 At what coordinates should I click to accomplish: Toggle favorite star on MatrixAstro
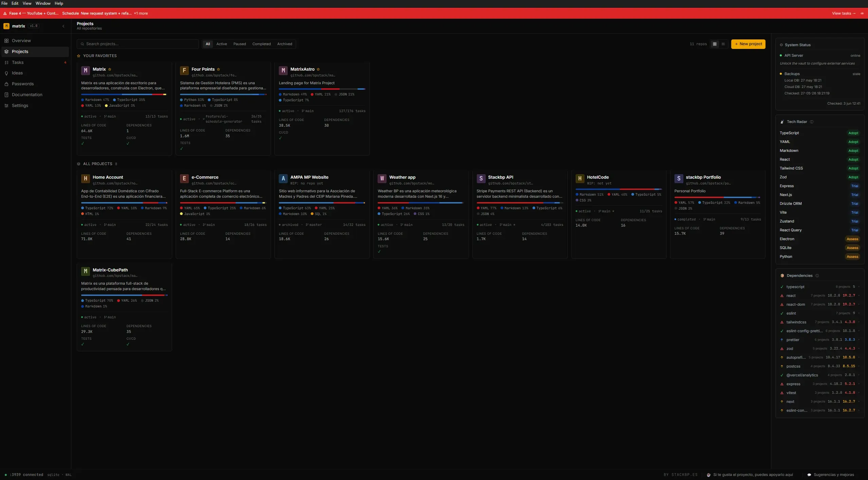[318, 69]
